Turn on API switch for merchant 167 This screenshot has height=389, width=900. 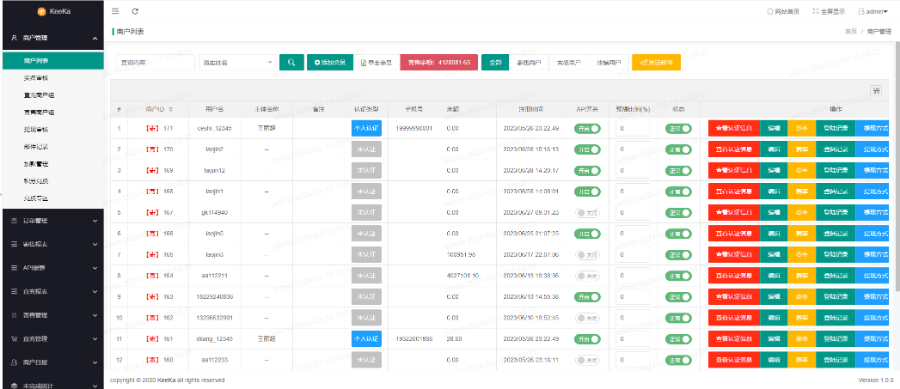coord(587,212)
